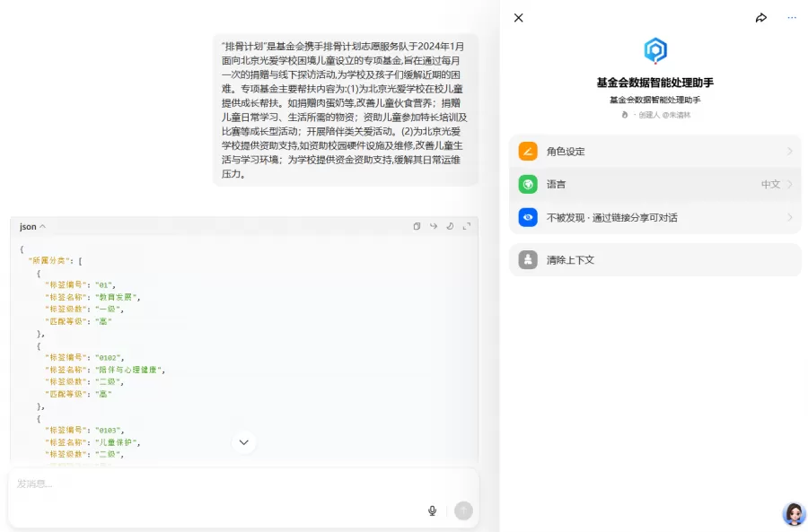The width and height of the screenshot is (808, 532).
Task: Click the wrap-lines icon above the JSON
Action: point(433,226)
